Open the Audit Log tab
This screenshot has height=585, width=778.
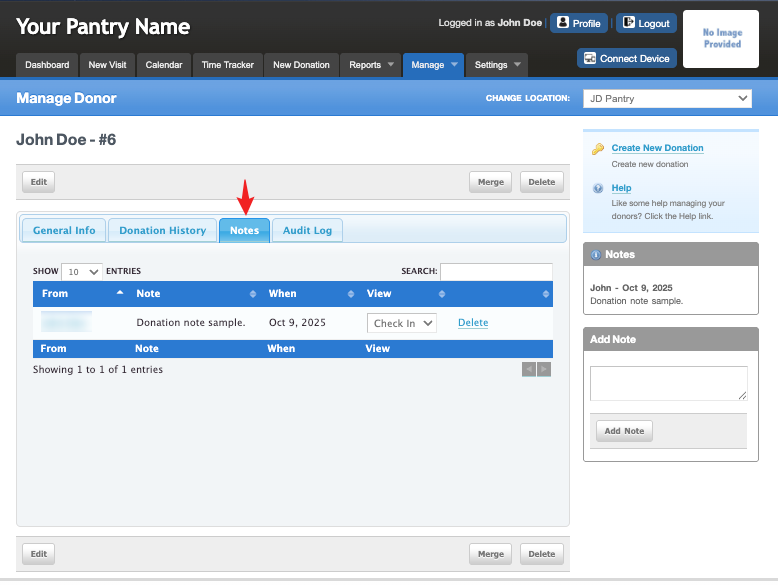(307, 230)
